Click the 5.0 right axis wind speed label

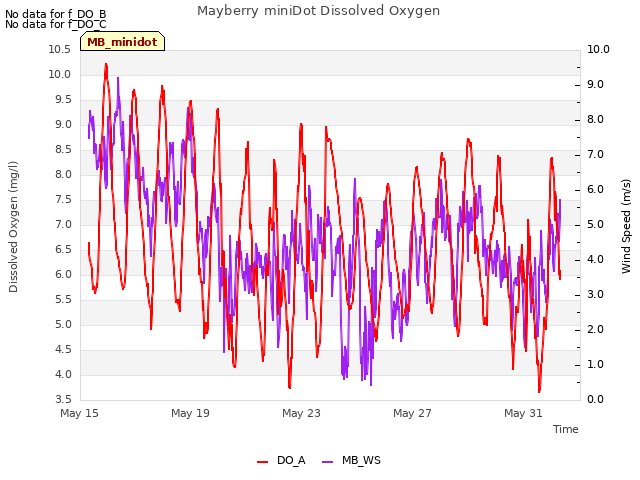click(595, 225)
